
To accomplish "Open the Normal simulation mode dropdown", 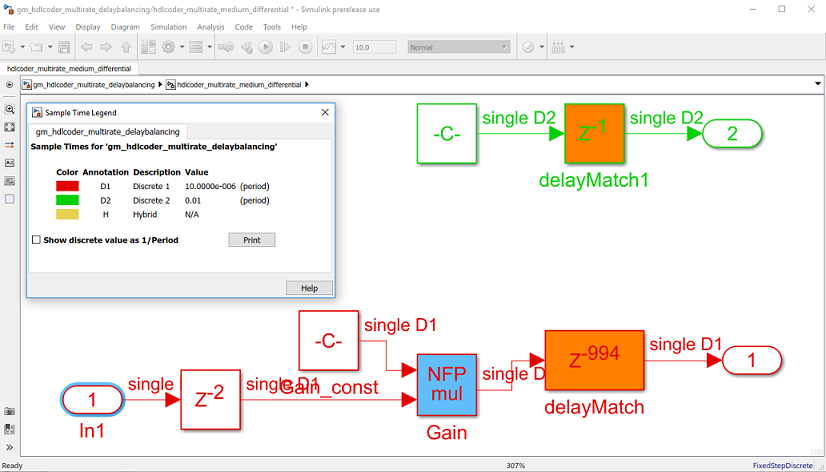I will (x=459, y=47).
